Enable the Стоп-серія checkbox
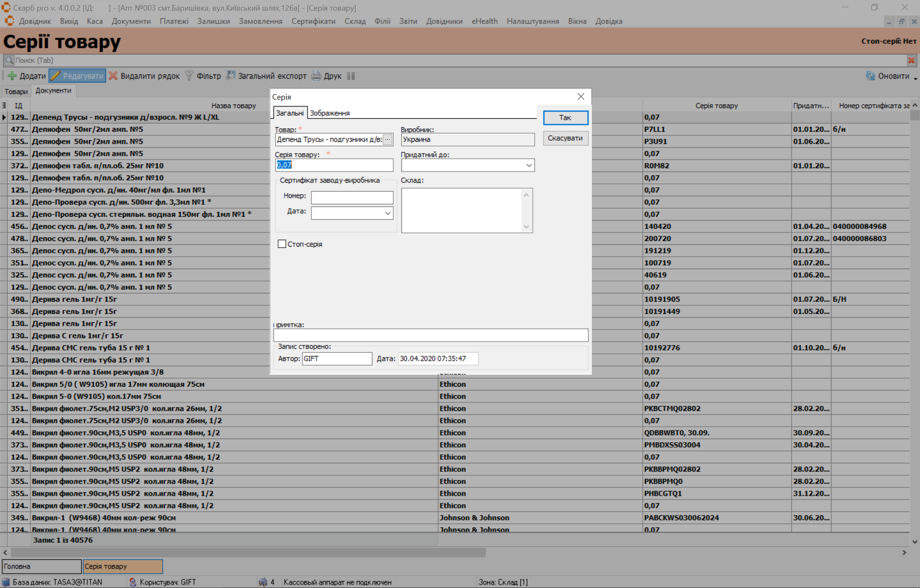This screenshot has height=588, width=920. click(282, 244)
